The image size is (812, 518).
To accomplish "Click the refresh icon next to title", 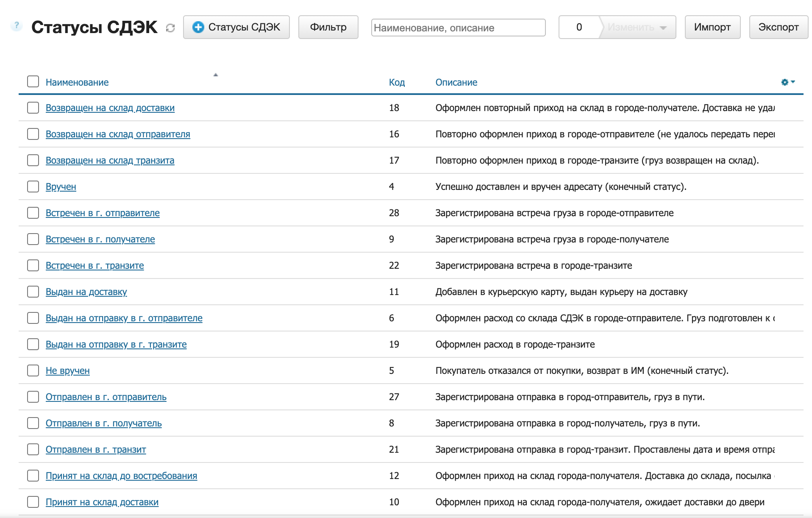I will click(x=170, y=28).
